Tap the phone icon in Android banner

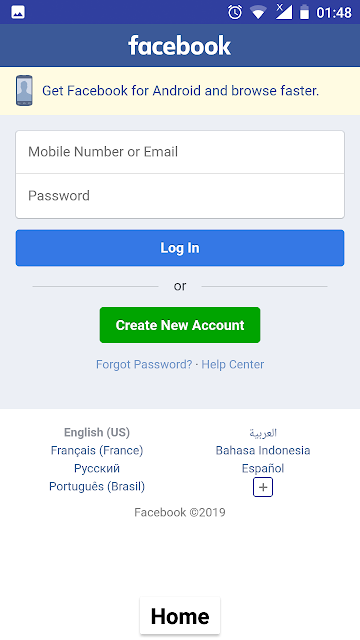[24, 91]
